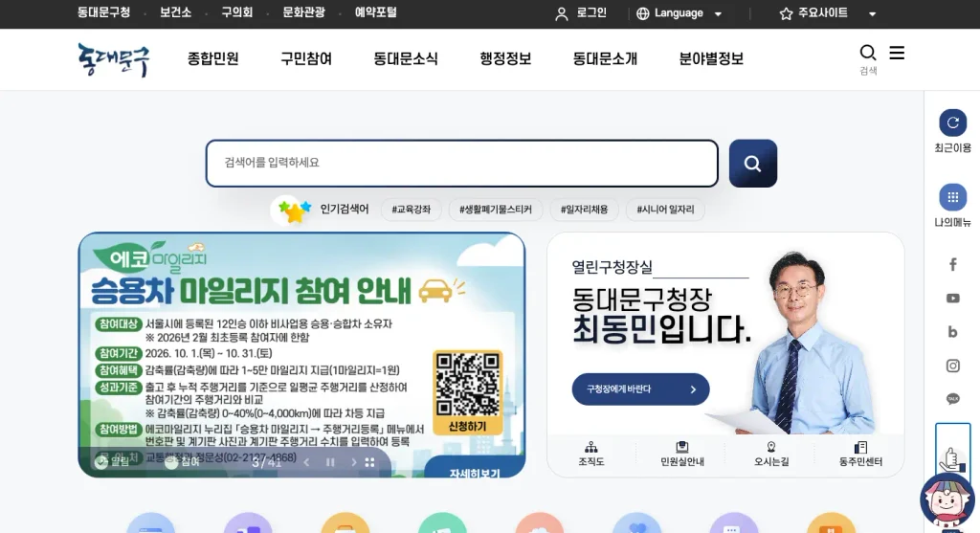This screenshot has width=980, height=533.
Task: Open 분야별정보 menu
Action: pyautogui.click(x=711, y=58)
